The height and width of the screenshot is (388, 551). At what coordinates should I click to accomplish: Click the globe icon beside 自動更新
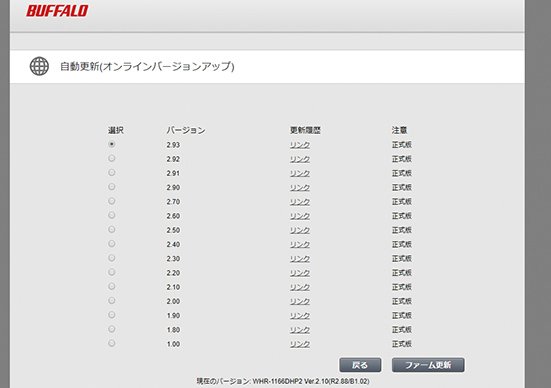(39, 66)
